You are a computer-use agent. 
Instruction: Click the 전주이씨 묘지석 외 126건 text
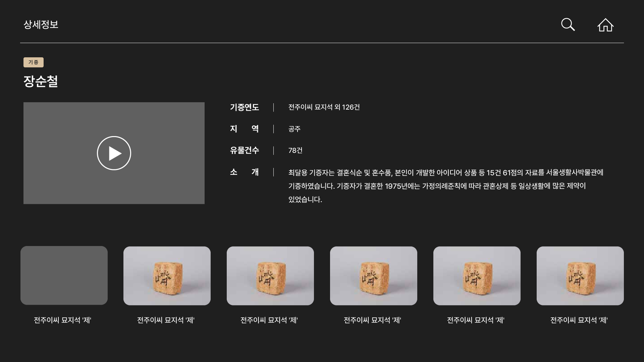[x=324, y=107]
